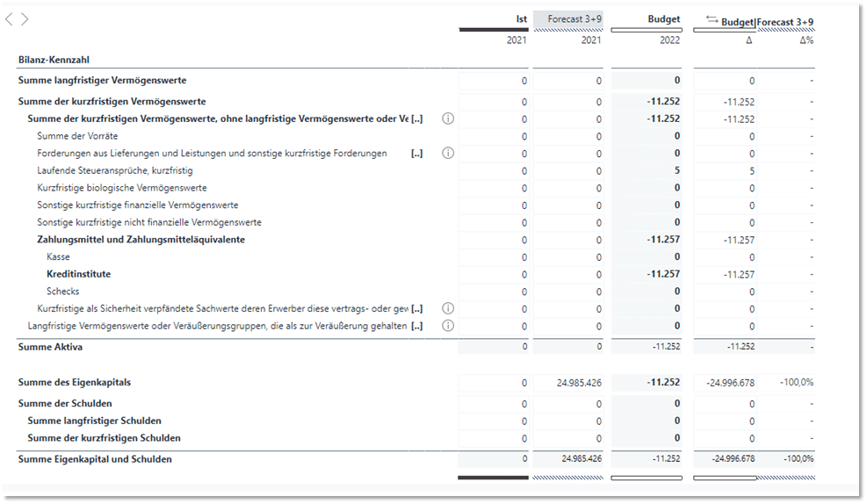This screenshot has width=867, height=504.
Task: Select the Schecks row
Action: pyautogui.click(x=62, y=292)
